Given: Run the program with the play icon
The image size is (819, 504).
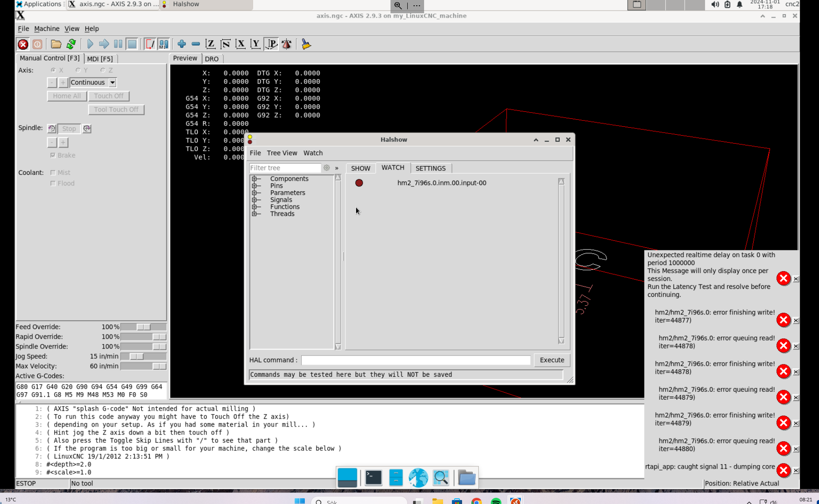Looking at the screenshot, I should [x=90, y=44].
